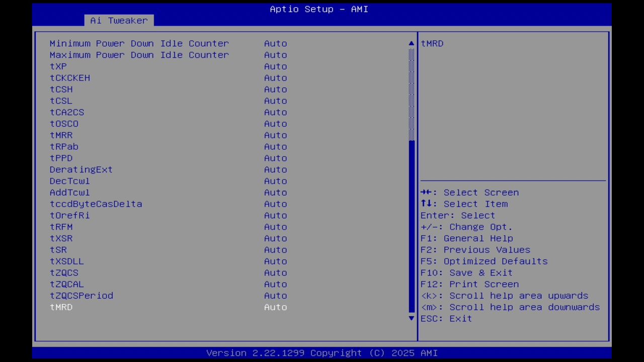Click the scroll-down arrow on the settings list
The image size is (644, 362).
click(x=411, y=318)
